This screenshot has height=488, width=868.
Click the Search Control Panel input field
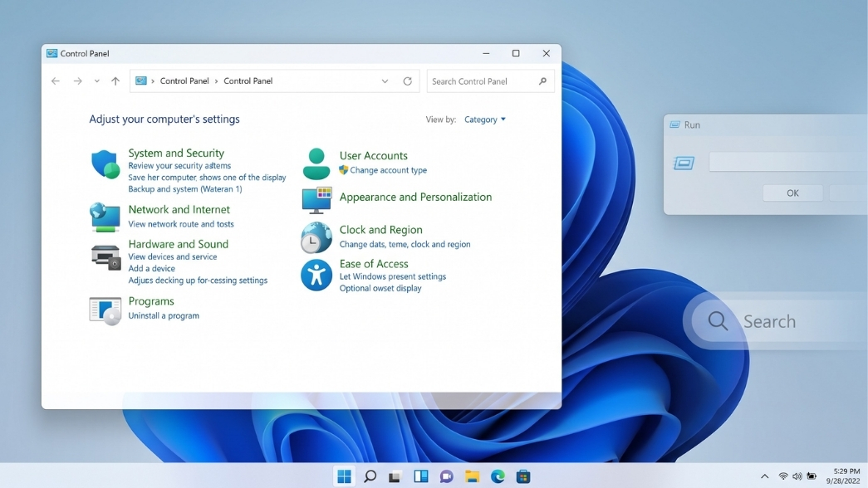tap(490, 81)
